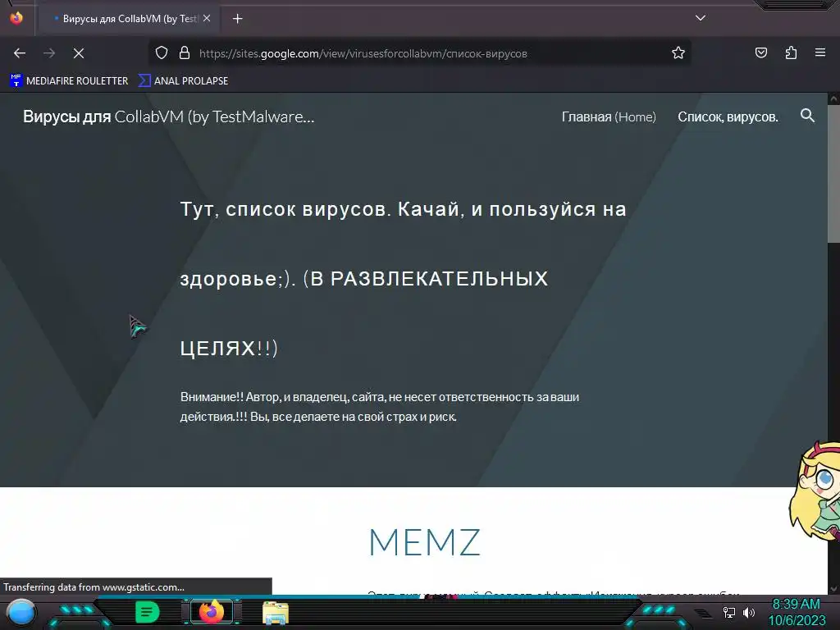This screenshot has width=840, height=630.
Task: Click the MEMZ heading text
Action: click(x=425, y=542)
